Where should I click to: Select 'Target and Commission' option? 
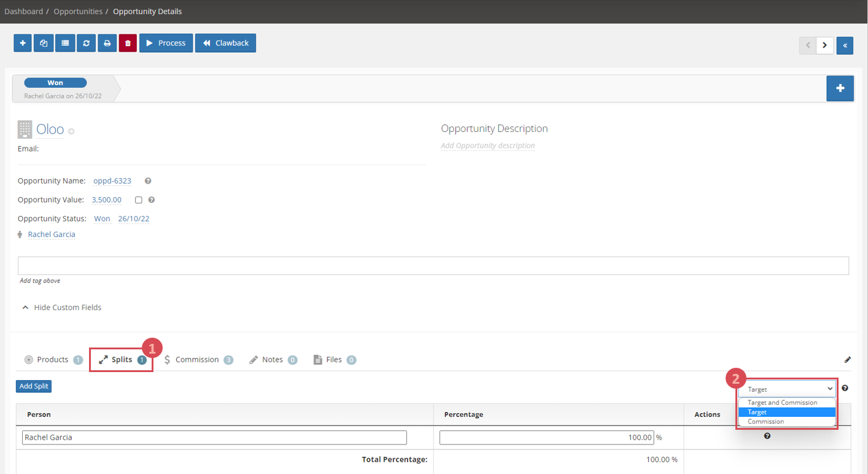(782, 403)
